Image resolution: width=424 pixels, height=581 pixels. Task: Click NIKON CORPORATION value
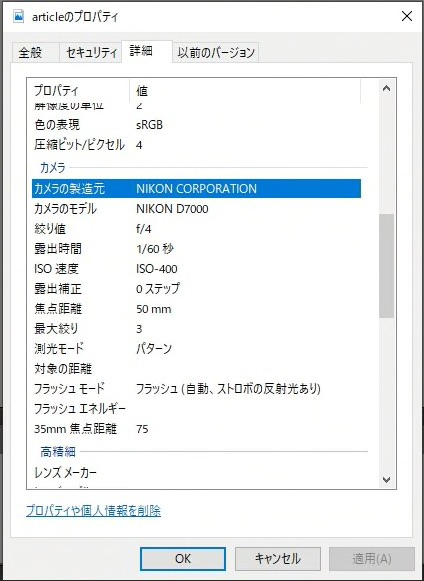coord(196,189)
